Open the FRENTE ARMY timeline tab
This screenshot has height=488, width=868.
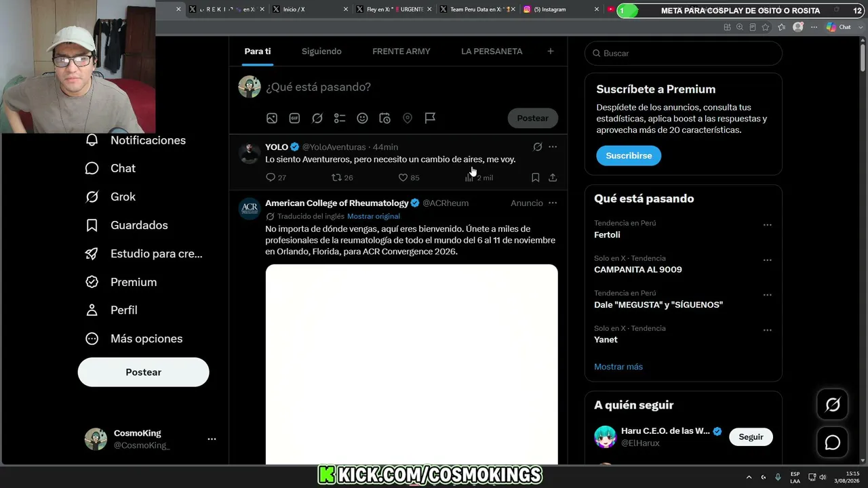(x=401, y=52)
